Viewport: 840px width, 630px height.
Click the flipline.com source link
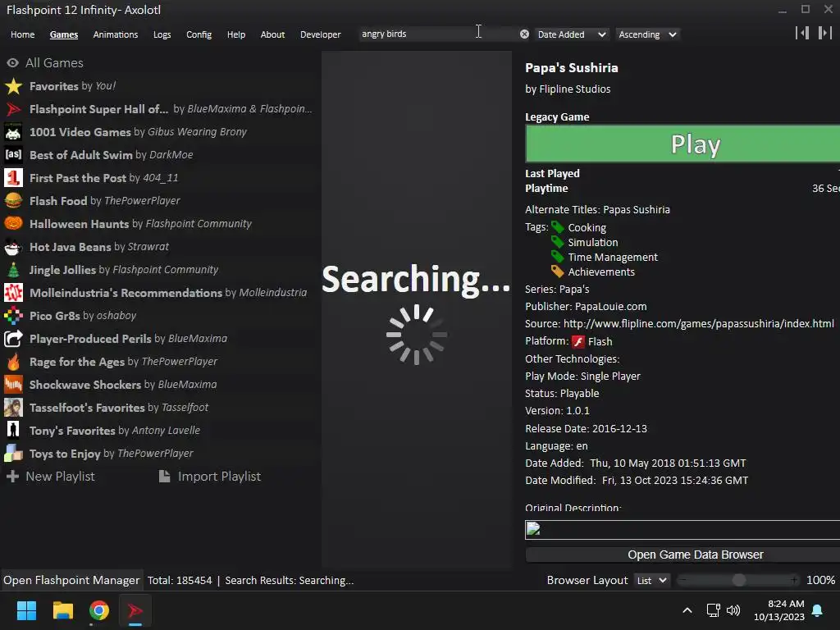(x=699, y=323)
